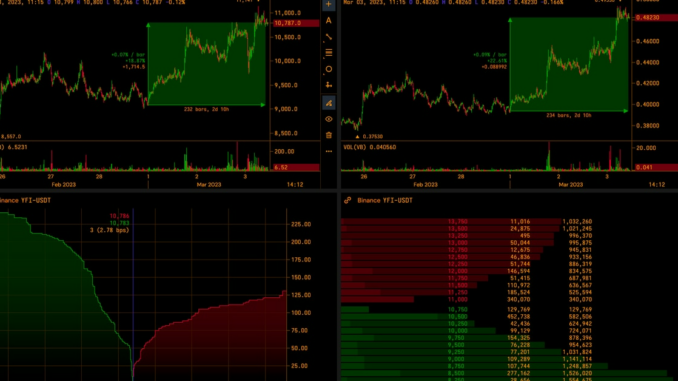Click the 100.00 depth axis label

[x=301, y=313]
